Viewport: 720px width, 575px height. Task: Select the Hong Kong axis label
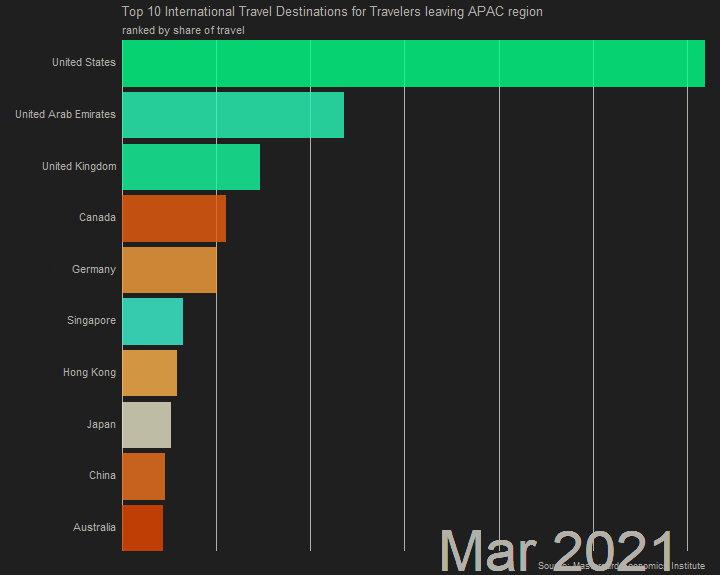click(x=89, y=373)
